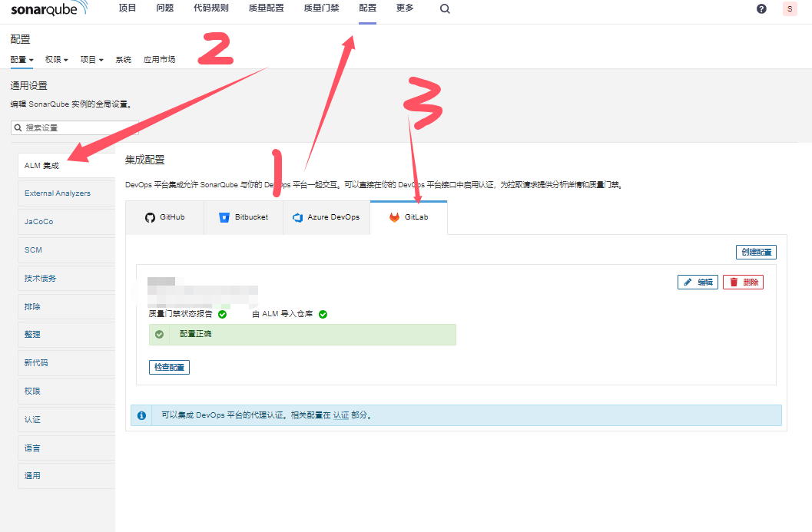The width and height of the screenshot is (812, 532).
Task: Click the info icon in the blue notice
Action: click(141, 415)
